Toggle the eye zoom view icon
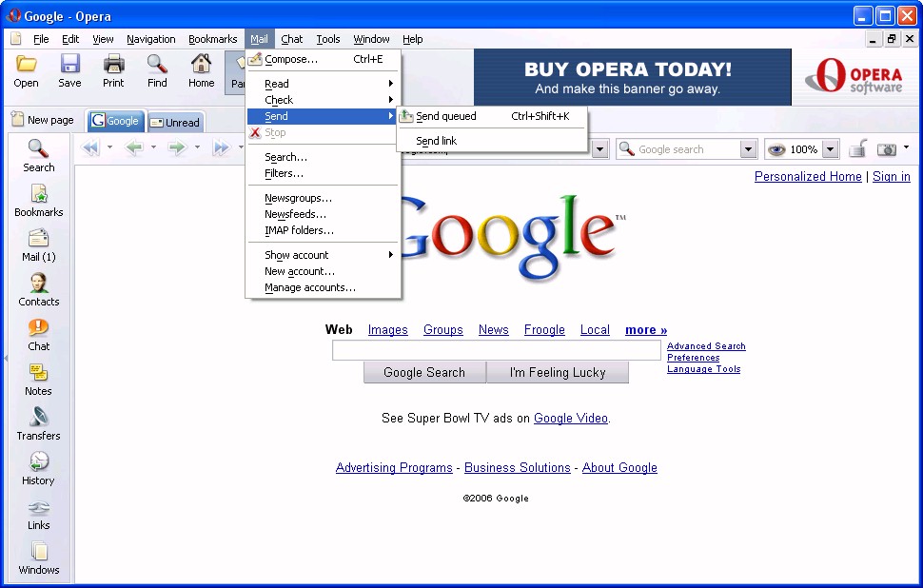The width and height of the screenshot is (923, 588). [x=776, y=149]
